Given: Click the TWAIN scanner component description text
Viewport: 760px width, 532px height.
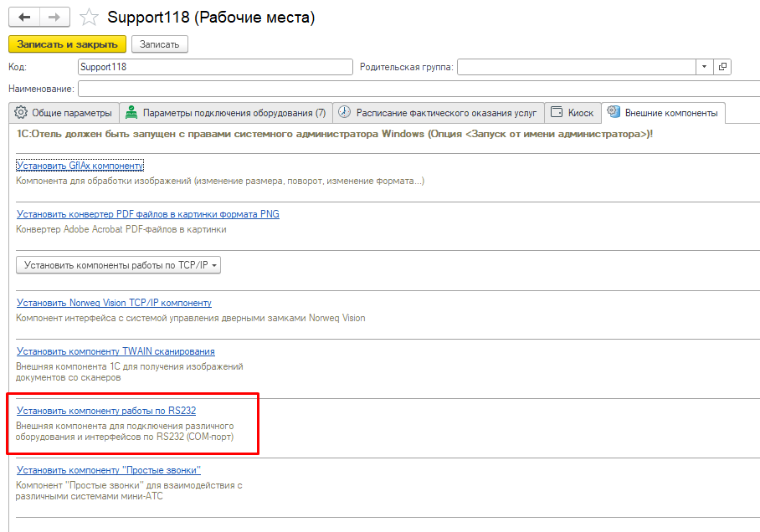Looking at the screenshot, I should tap(130, 372).
